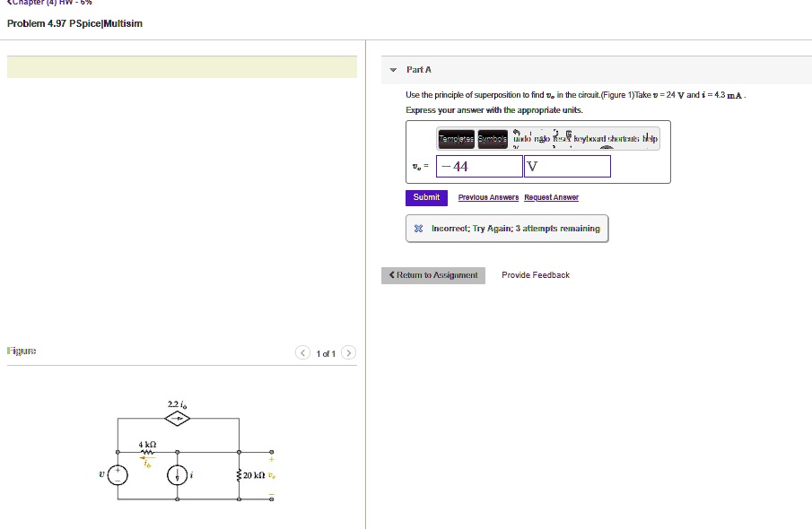Image resolution: width=812 pixels, height=529 pixels.
Task: Expand the Figure panel pager
Action: tap(326, 352)
